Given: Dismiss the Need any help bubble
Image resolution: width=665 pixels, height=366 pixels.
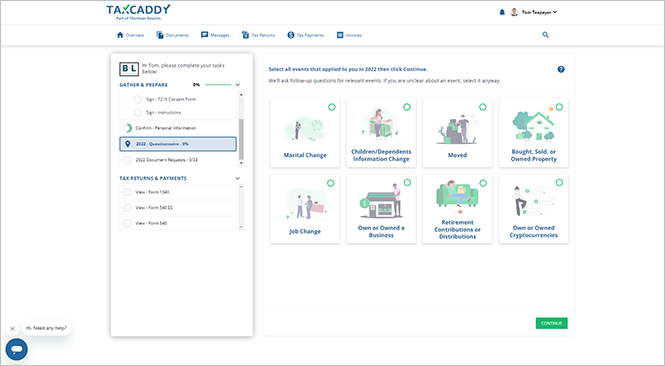Looking at the screenshot, I should (x=12, y=329).
